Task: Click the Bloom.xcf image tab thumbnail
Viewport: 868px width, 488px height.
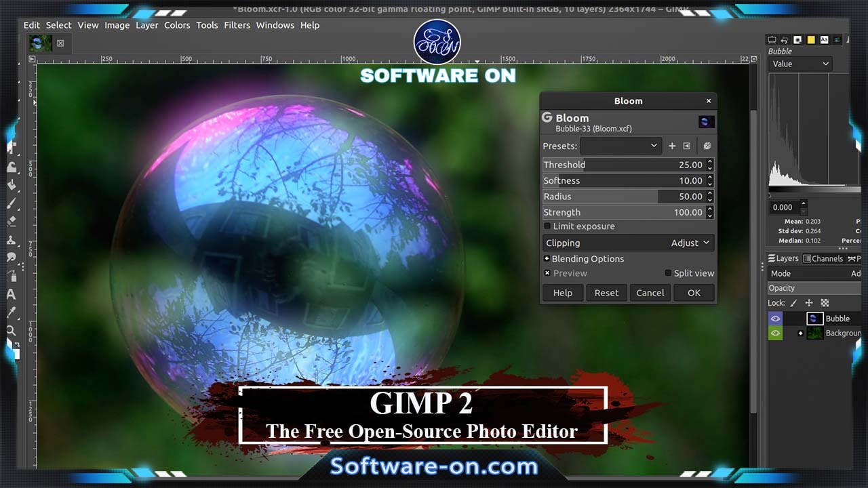Action: coord(40,43)
